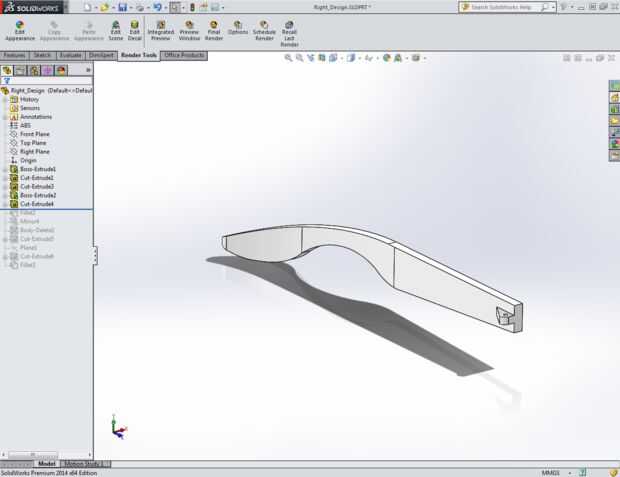Expand the FeatureManager panel with double chevron
Screen dimensions: 620x477
(x=88, y=70)
